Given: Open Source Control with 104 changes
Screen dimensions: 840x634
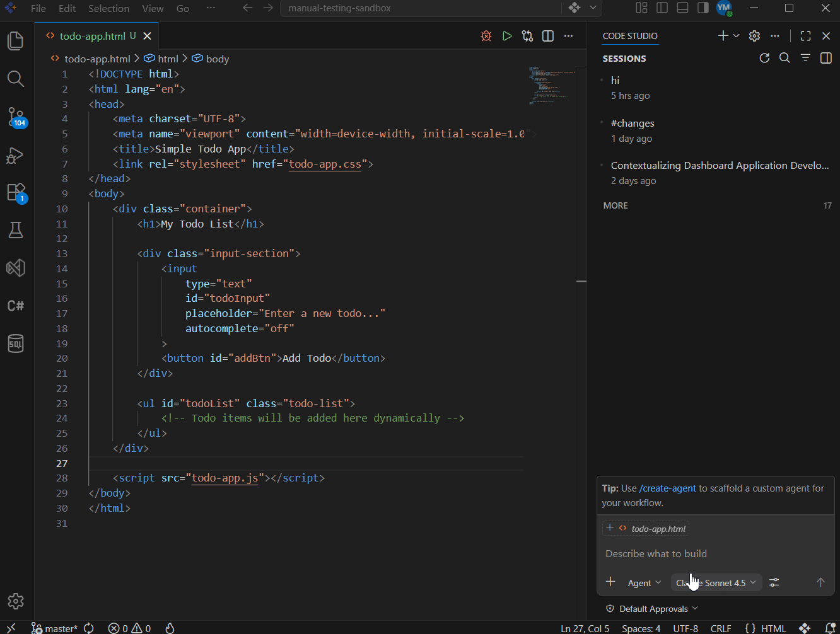Looking at the screenshot, I should coord(16,117).
